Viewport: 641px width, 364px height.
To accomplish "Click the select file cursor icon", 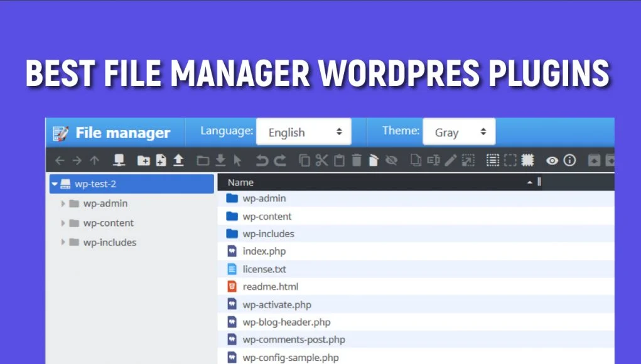I will pos(237,161).
